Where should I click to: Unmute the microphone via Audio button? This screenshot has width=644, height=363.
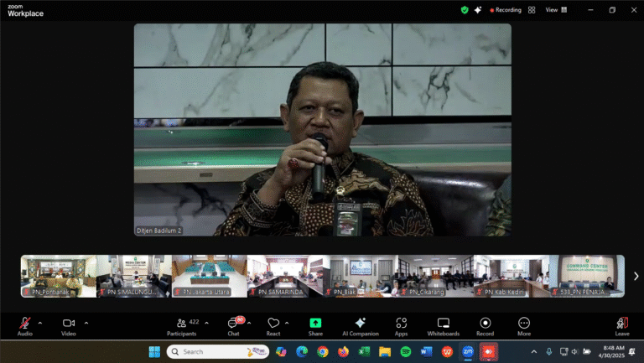[x=25, y=324]
